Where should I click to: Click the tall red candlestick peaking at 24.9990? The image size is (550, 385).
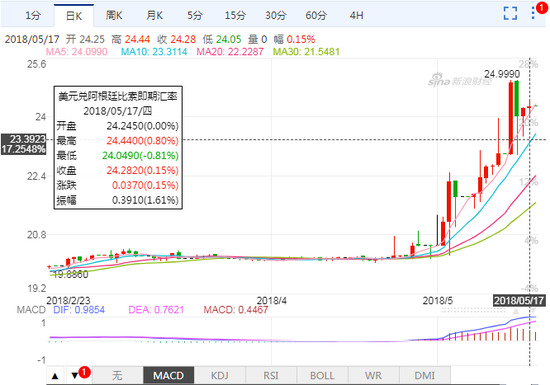tap(511, 117)
